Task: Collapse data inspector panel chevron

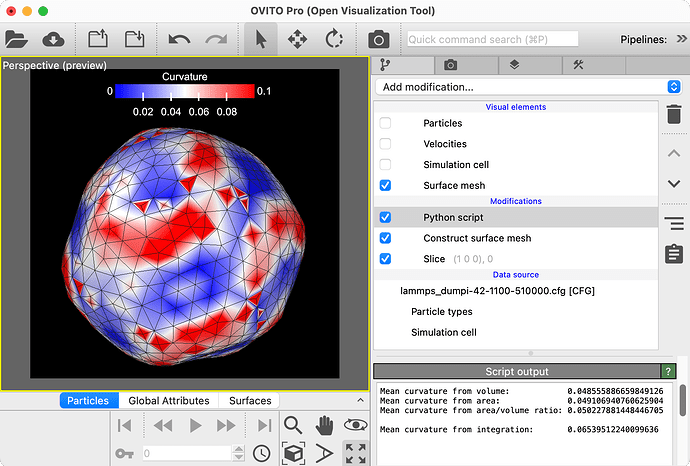Action: click(x=360, y=400)
